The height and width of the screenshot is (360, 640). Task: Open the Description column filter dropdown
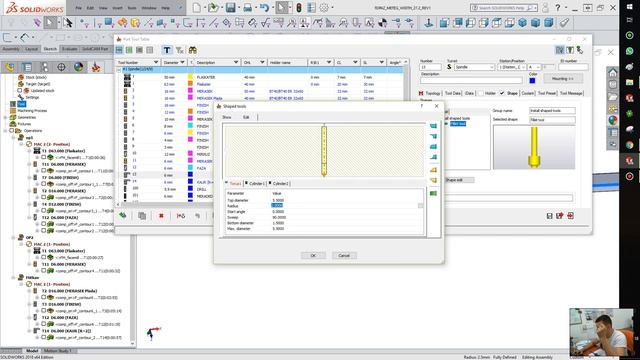pos(236,62)
